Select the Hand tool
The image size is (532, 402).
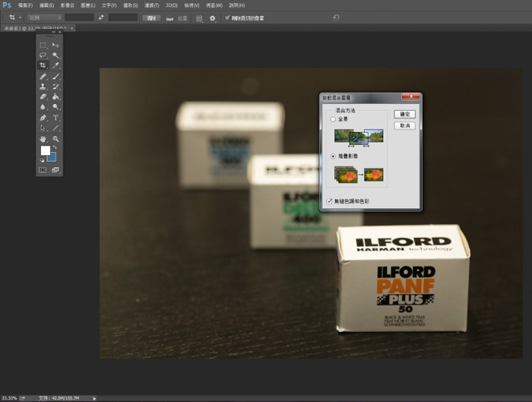[43, 139]
